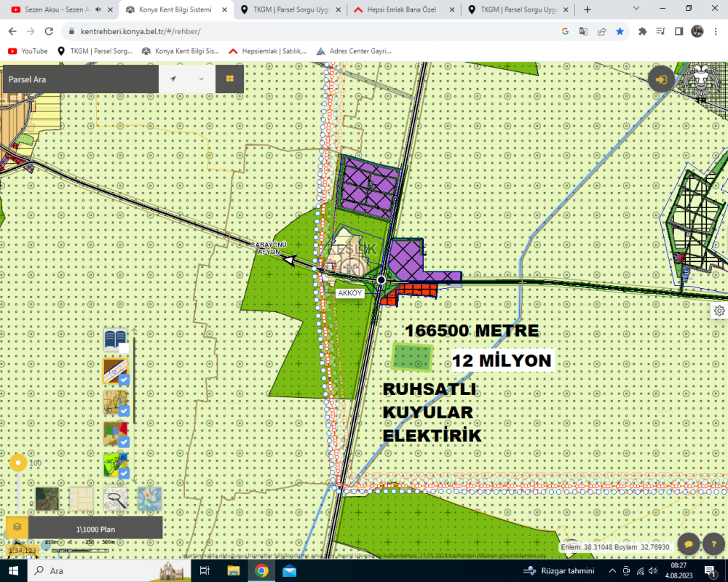Click the layer opacity slider handle

click(18, 463)
